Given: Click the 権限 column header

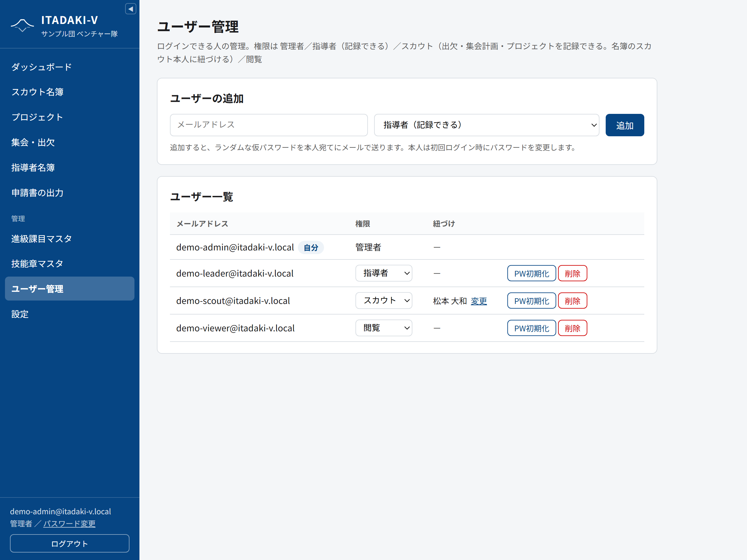Looking at the screenshot, I should click(x=363, y=224).
